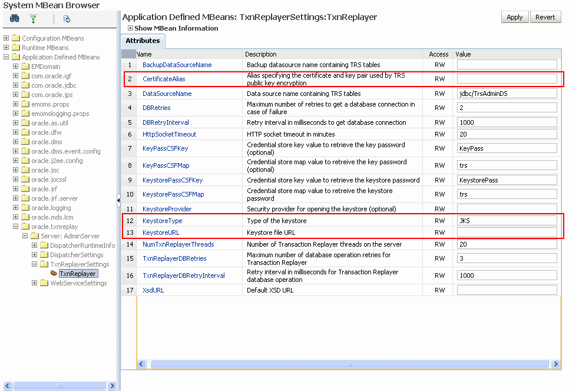Select the Attributes tab

(x=143, y=41)
